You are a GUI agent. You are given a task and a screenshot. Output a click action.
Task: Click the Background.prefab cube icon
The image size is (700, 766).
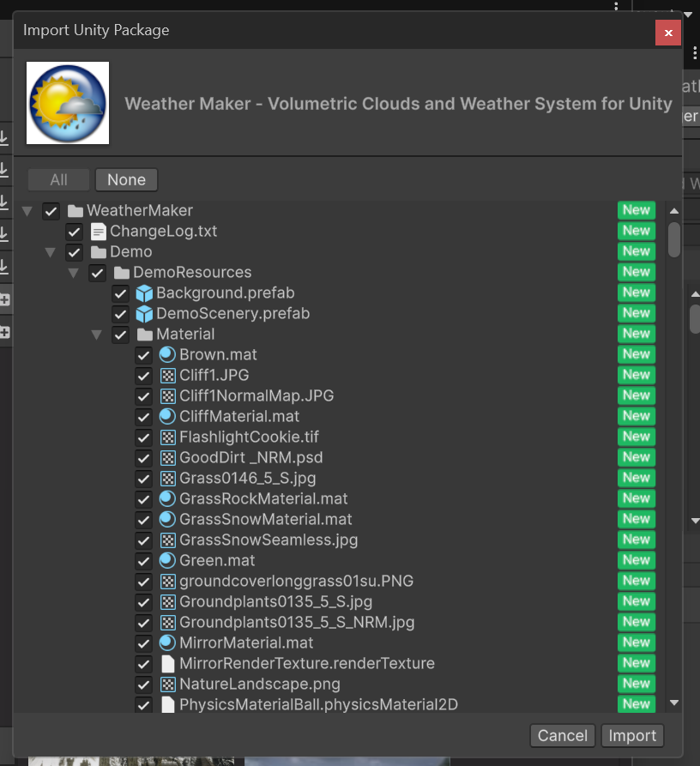click(x=144, y=293)
